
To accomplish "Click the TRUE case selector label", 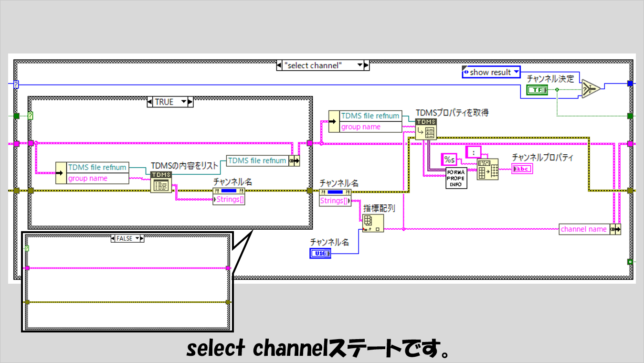I will [164, 102].
